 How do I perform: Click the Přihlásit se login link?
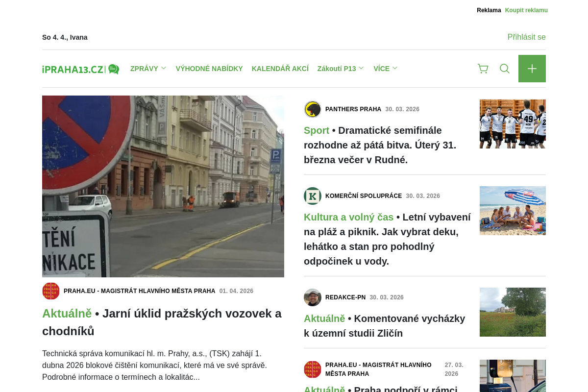coord(527,37)
